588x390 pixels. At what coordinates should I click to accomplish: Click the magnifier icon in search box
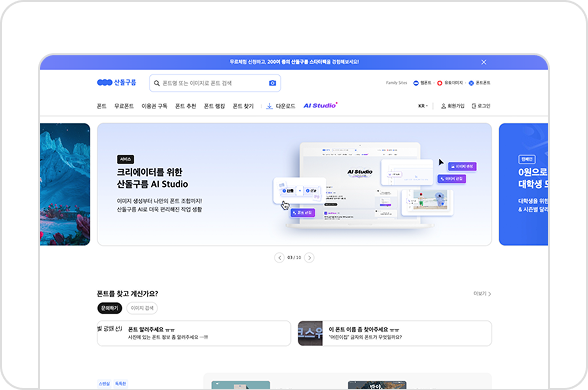click(157, 83)
